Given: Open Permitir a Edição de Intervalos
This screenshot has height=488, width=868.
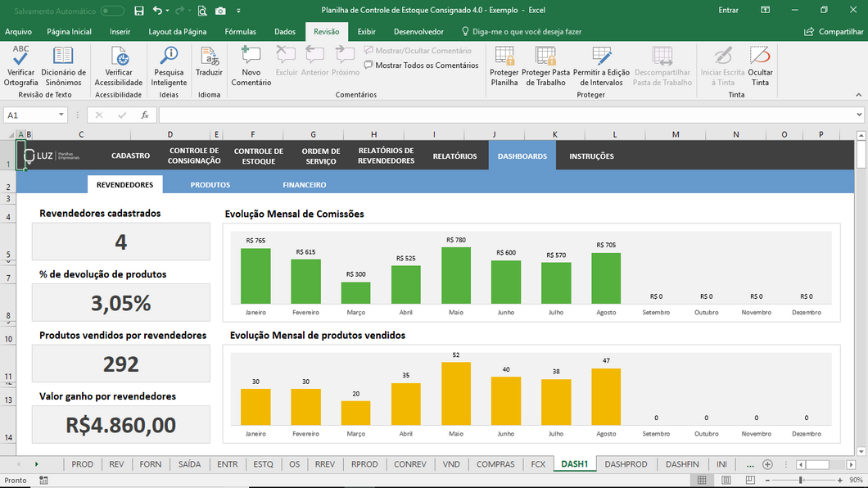Looking at the screenshot, I should [601, 66].
